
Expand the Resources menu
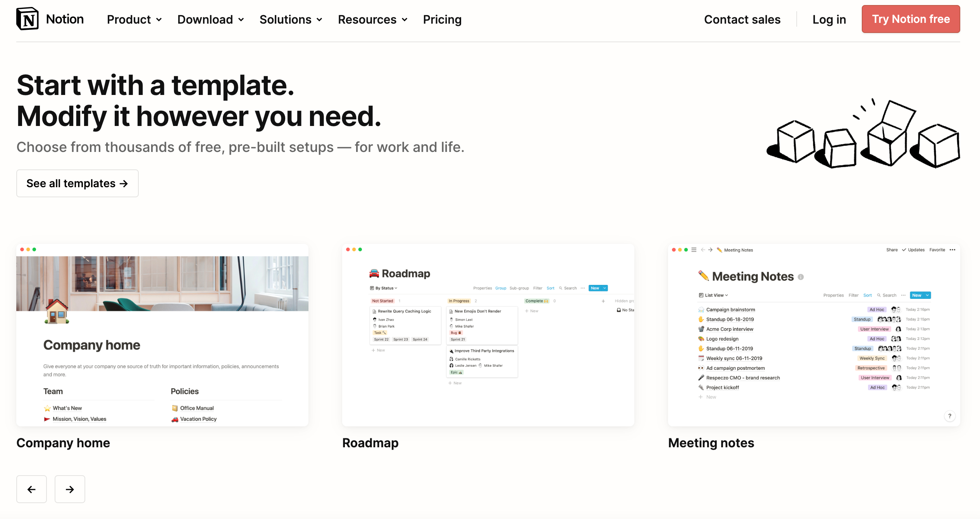(372, 19)
